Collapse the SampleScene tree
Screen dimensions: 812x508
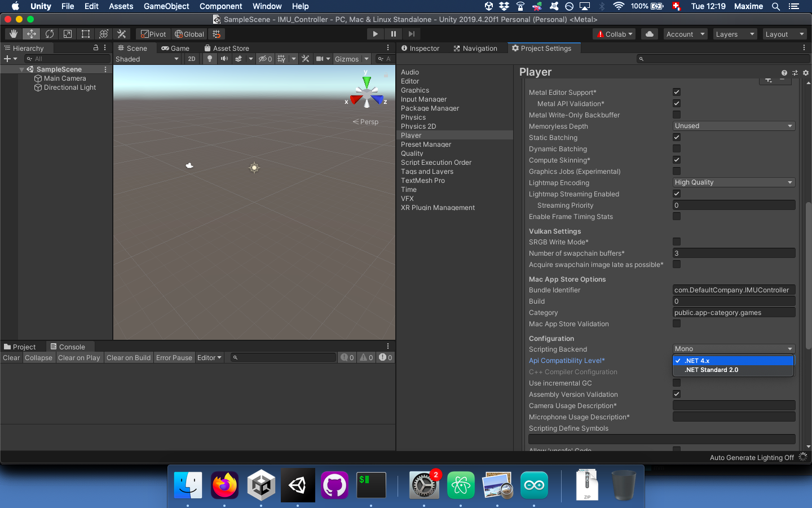coord(21,69)
